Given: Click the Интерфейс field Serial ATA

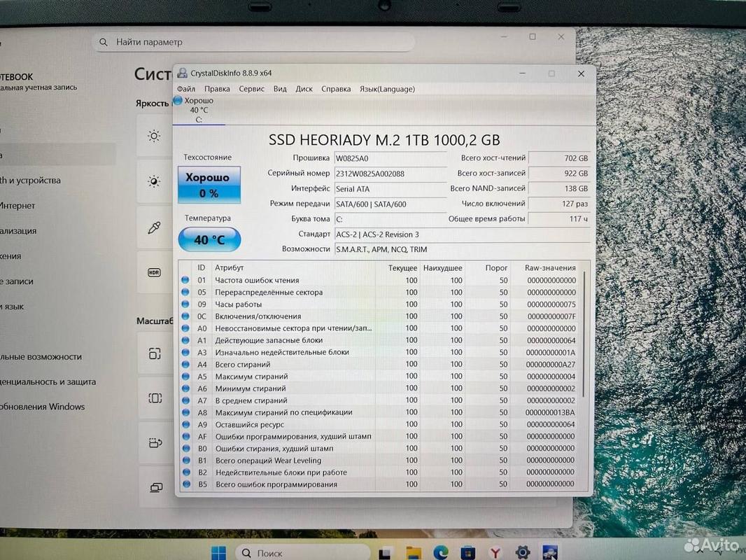Looking at the screenshot, I should tap(390, 189).
